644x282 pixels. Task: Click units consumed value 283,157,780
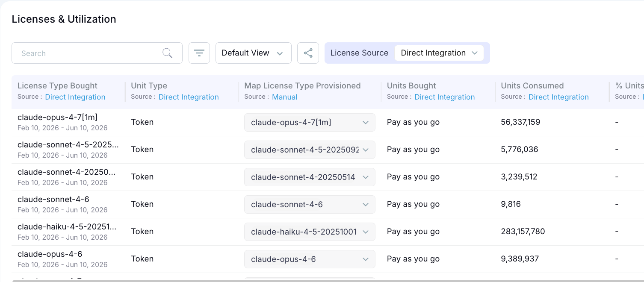coord(523,232)
